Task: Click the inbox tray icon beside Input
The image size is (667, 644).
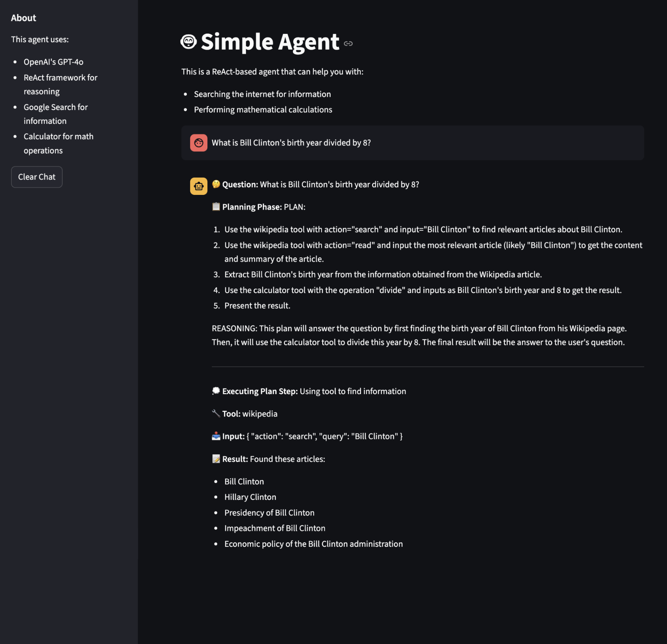Action: point(216,436)
